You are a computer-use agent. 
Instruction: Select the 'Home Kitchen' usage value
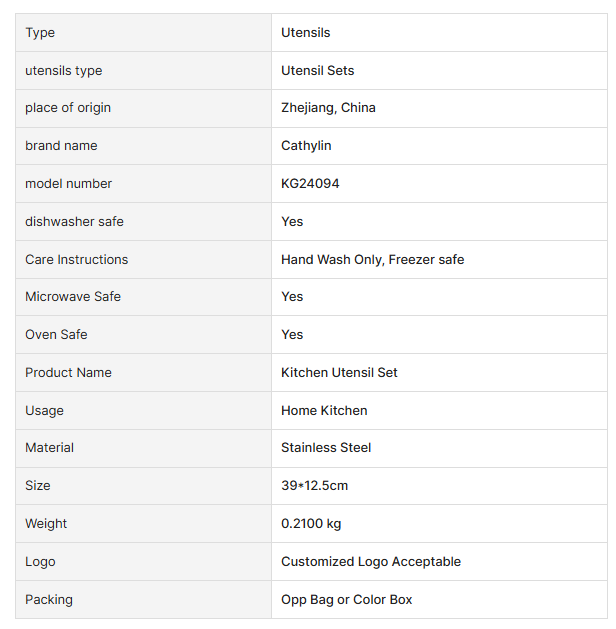pos(324,411)
